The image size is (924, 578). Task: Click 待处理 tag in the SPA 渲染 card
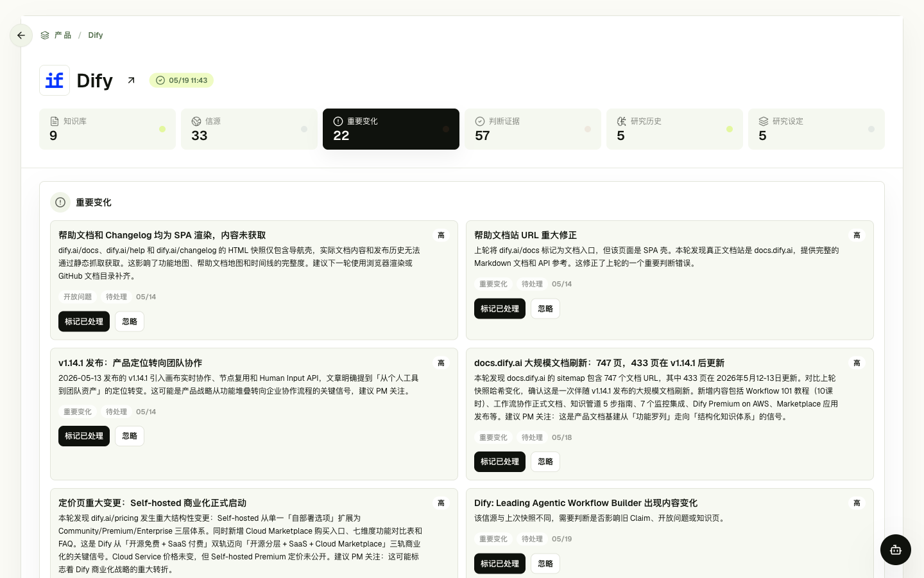[x=116, y=297]
